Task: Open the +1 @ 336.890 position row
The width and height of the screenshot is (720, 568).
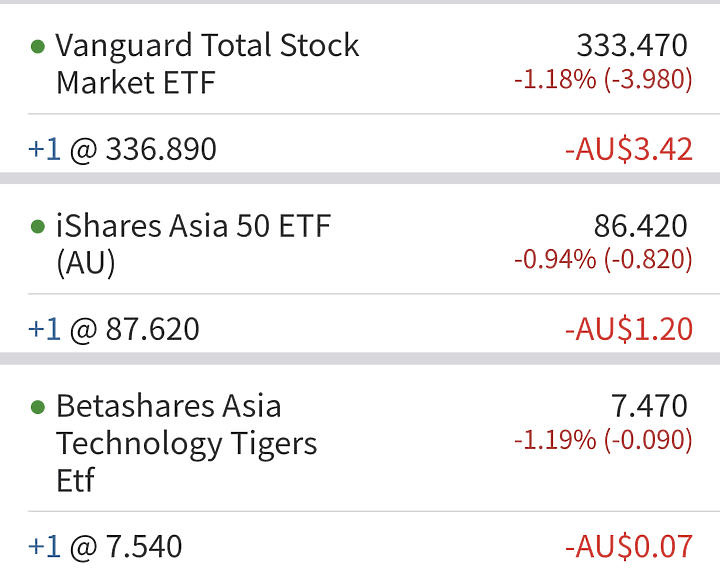Action: (360, 149)
